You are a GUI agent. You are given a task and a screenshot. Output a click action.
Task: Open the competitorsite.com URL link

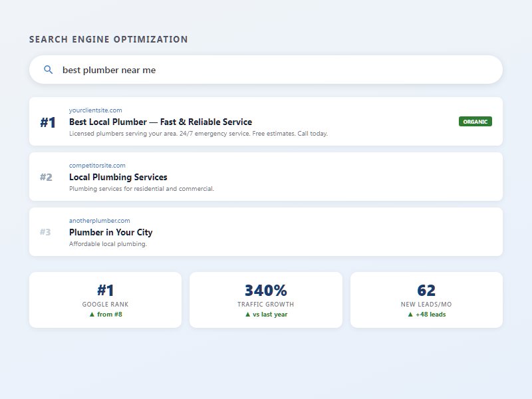pyautogui.click(x=97, y=166)
